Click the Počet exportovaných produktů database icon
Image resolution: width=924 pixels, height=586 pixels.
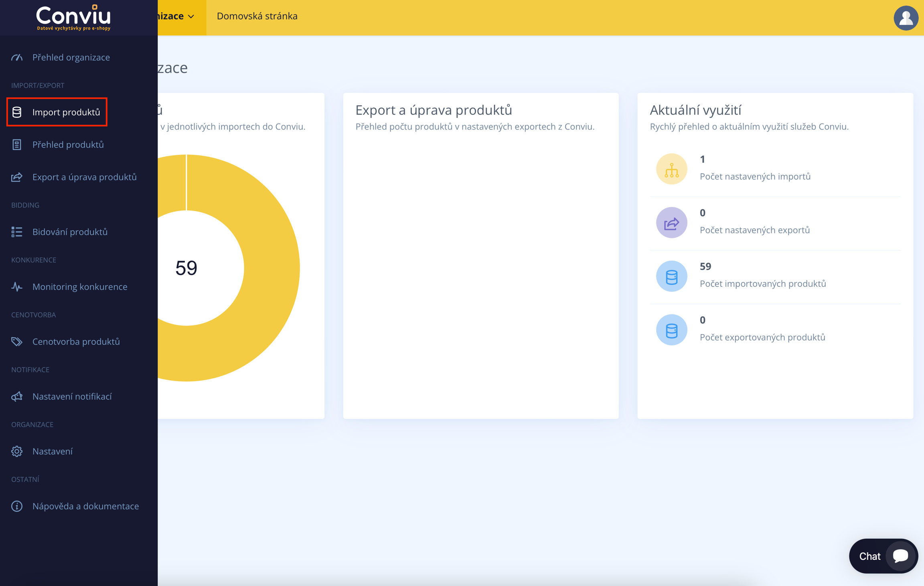671,330
